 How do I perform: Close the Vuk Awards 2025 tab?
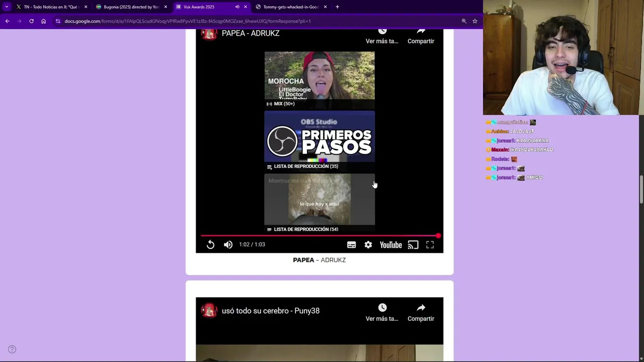click(x=246, y=7)
